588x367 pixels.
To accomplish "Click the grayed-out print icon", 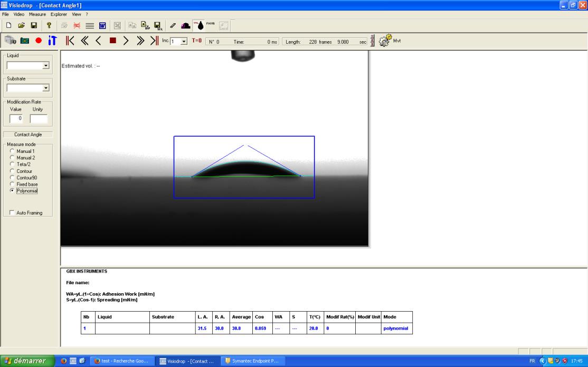I will tap(64, 25).
